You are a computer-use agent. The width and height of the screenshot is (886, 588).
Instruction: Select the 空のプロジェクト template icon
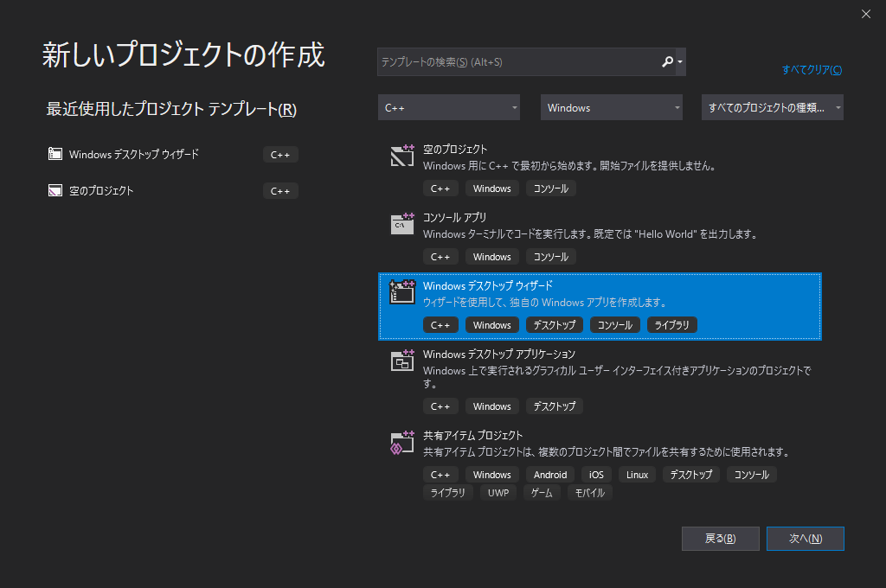pyautogui.click(x=401, y=157)
